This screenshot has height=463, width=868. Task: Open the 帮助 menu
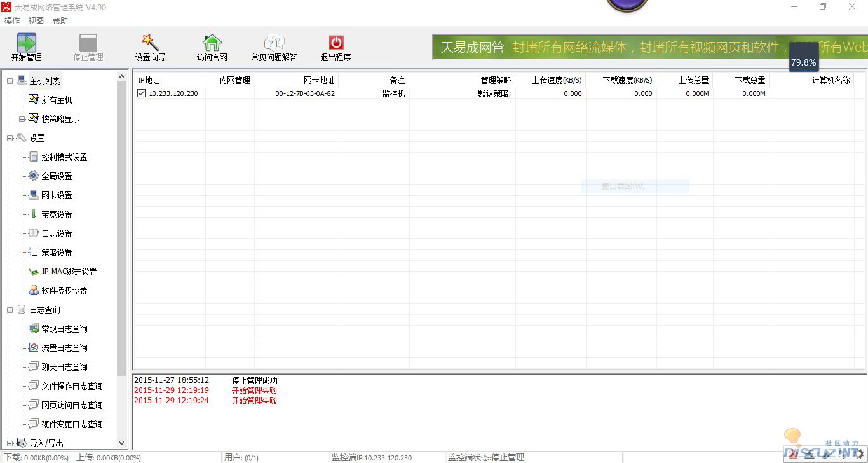pyautogui.click(x=60, y=21)
